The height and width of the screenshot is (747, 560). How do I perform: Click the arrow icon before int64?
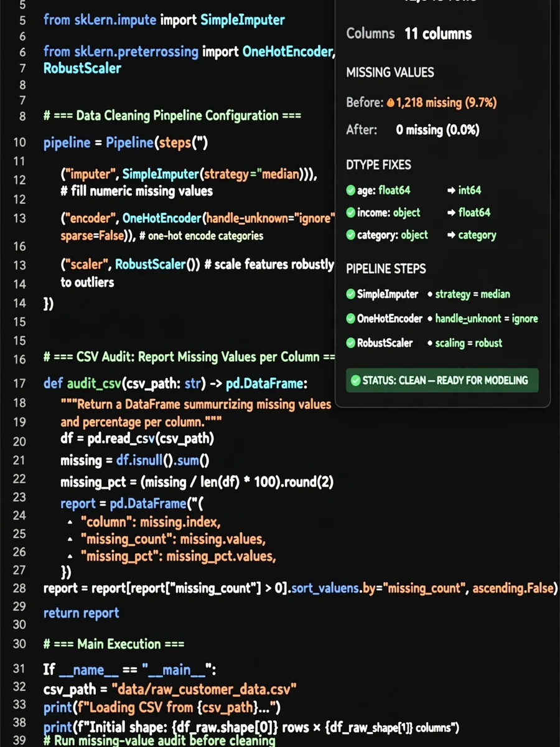(x=451, y=190)
